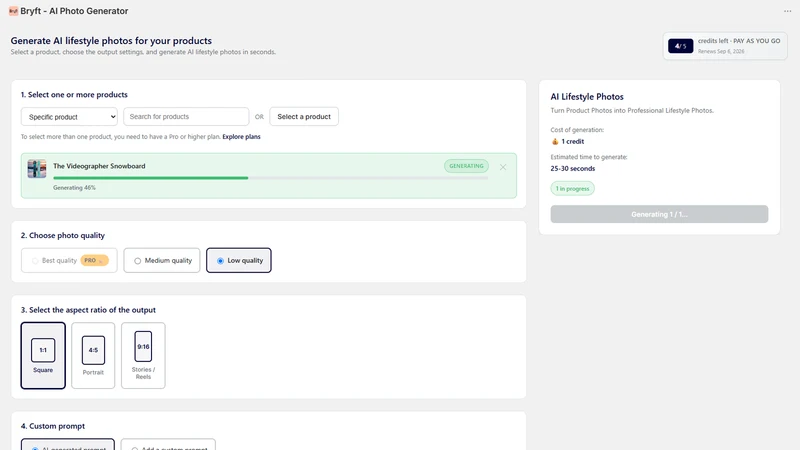
Task: Click the PRO badge on Best quality
Action: (94, 260)
